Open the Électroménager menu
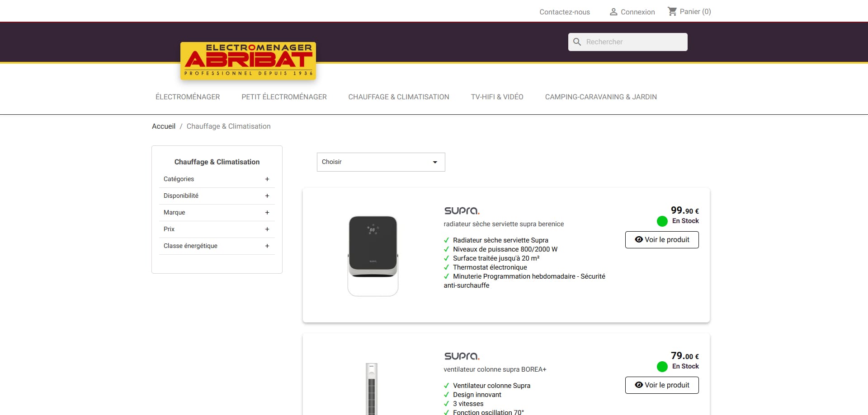 pyautogui.click(x=188, y=97)
